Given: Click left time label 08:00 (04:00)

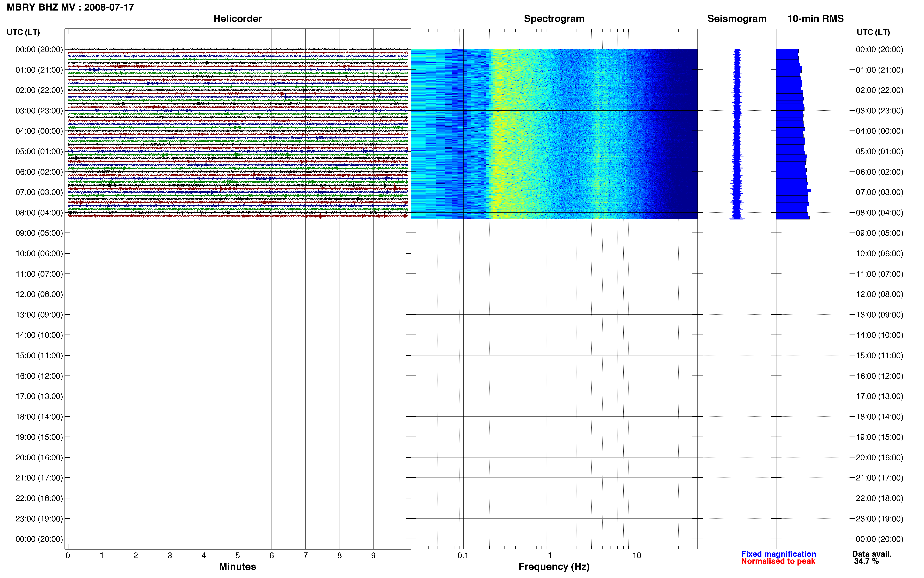Looking at the screenshot, I should coord(39,213).
